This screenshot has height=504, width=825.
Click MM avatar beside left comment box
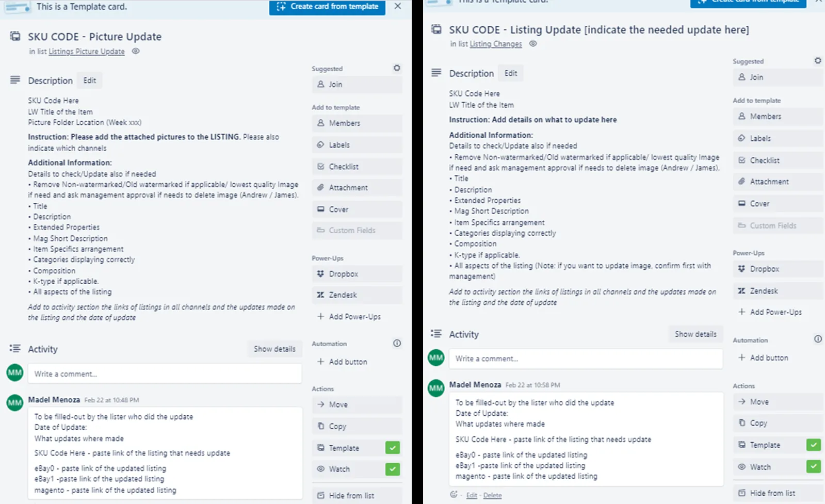(14, 372)
